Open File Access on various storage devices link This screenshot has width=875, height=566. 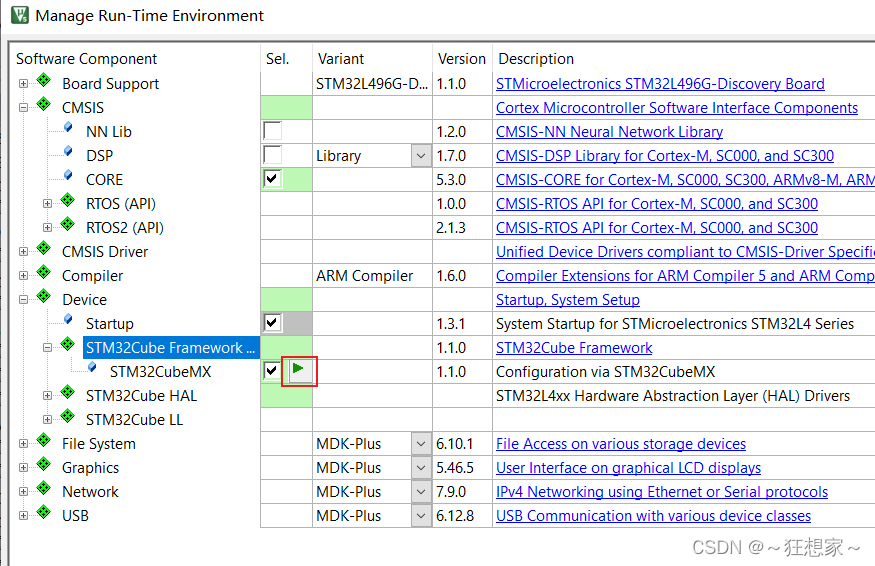pos(621,444)
